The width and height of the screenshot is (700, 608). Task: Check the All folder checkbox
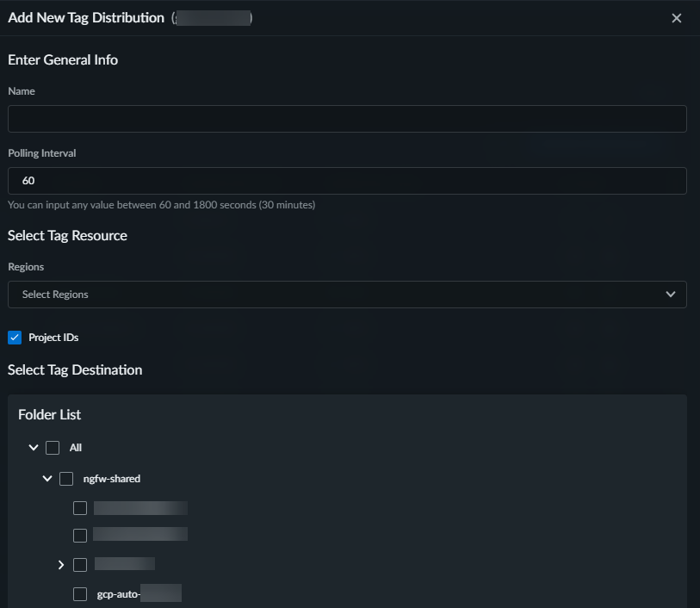tap(53, 448)
